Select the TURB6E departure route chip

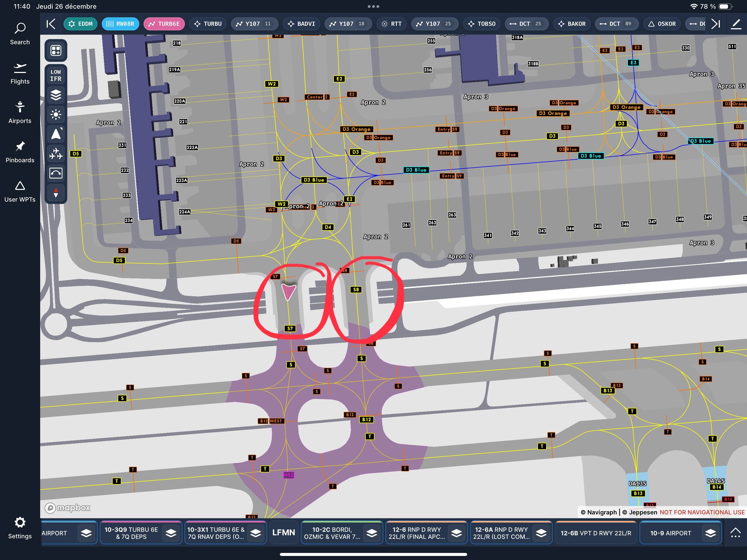164,24
